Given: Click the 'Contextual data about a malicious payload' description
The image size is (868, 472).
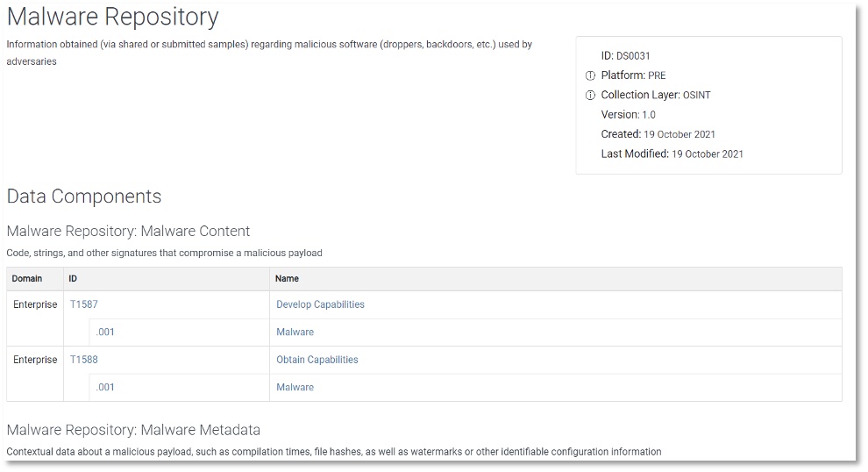Looking at the screenshot, I should (x=334, y=452).
